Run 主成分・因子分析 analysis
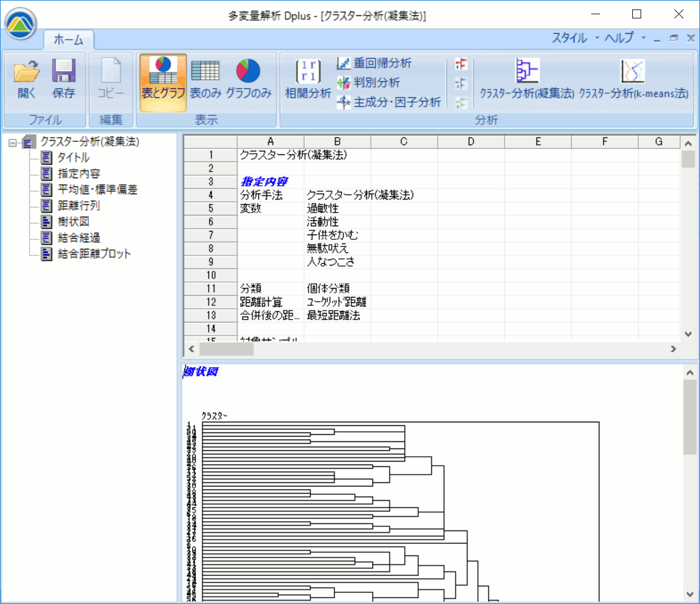This screenshot has height=604, width=700. 389,102
